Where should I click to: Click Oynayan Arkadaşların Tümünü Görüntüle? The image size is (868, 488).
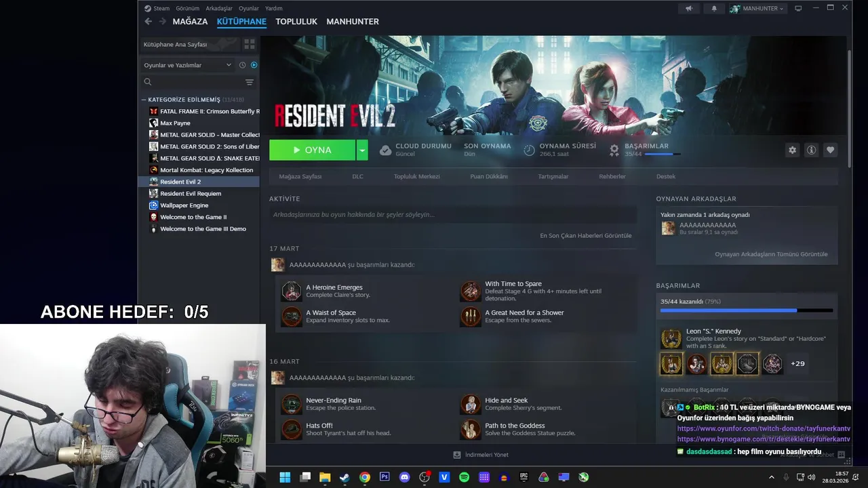(771, 254)
